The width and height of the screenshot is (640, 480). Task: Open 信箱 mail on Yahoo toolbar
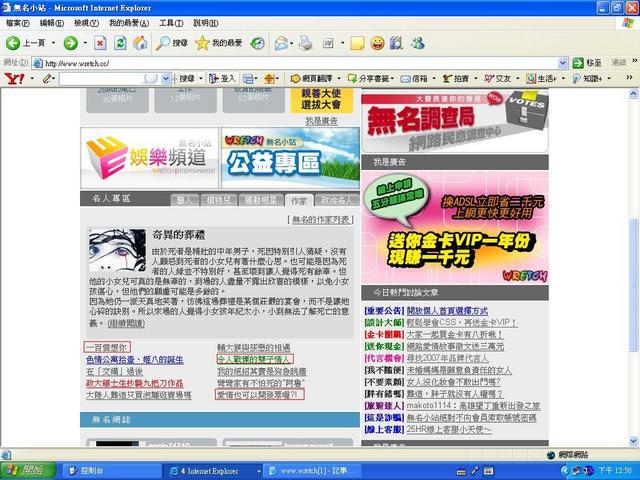(414, 78)
